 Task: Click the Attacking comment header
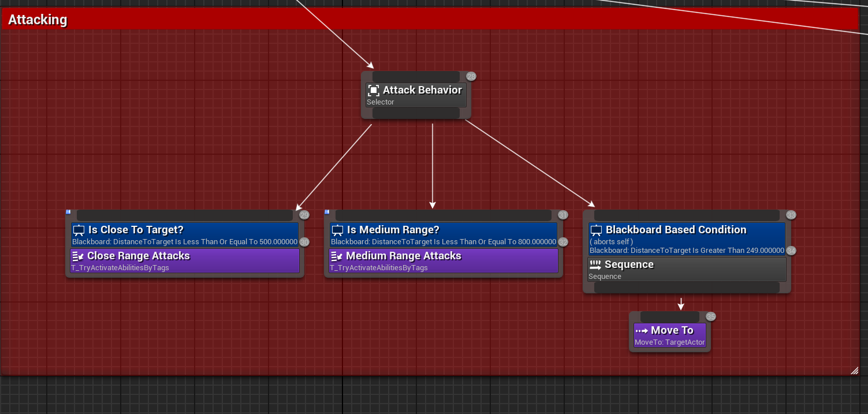(x=37, y=19)
